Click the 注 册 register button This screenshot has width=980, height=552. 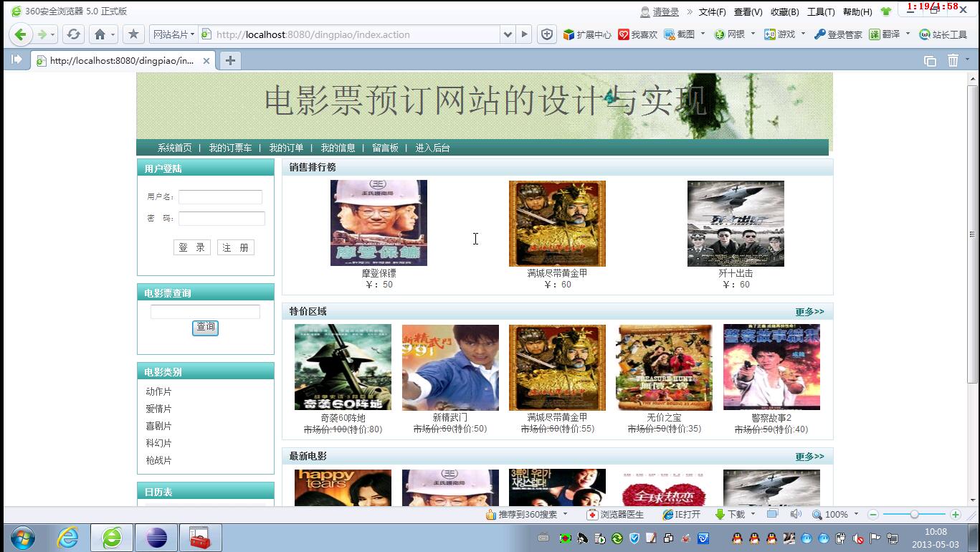click(x=236, y=247)
